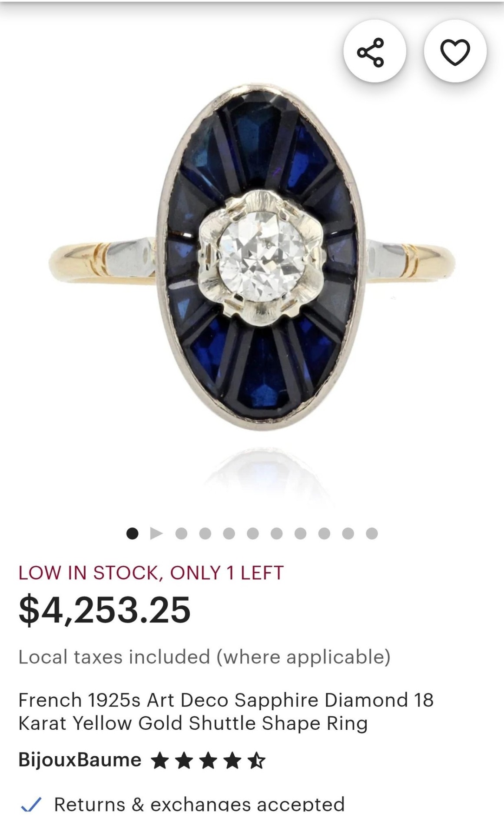The height and width of the screenshot is (835, 504).
Task: Tap the returns accepted checkmark icon
Action: tap(31, 805)
